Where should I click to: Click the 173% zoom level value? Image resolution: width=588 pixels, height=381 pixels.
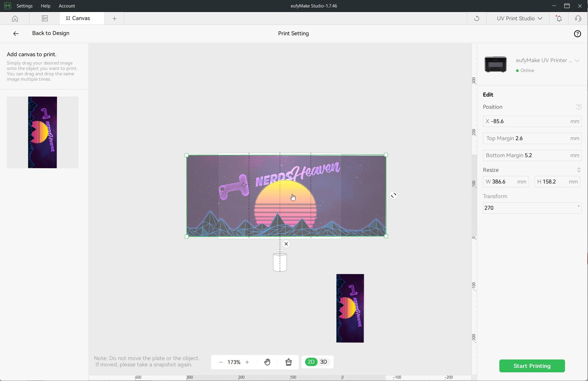point(234,362)
